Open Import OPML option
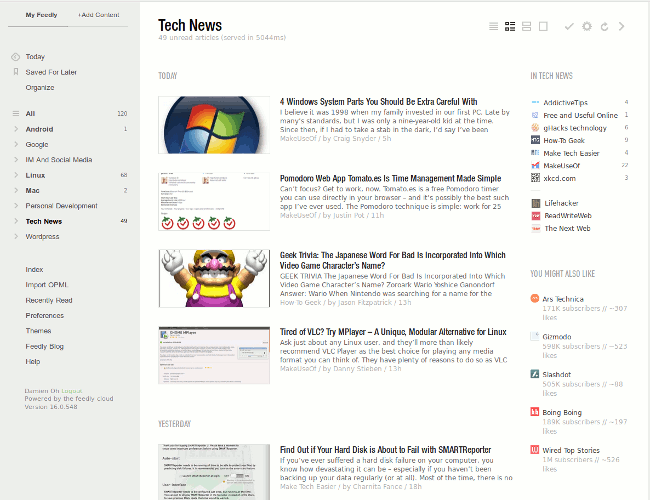This screenshot has height=500, width=650. coord(46,285)
